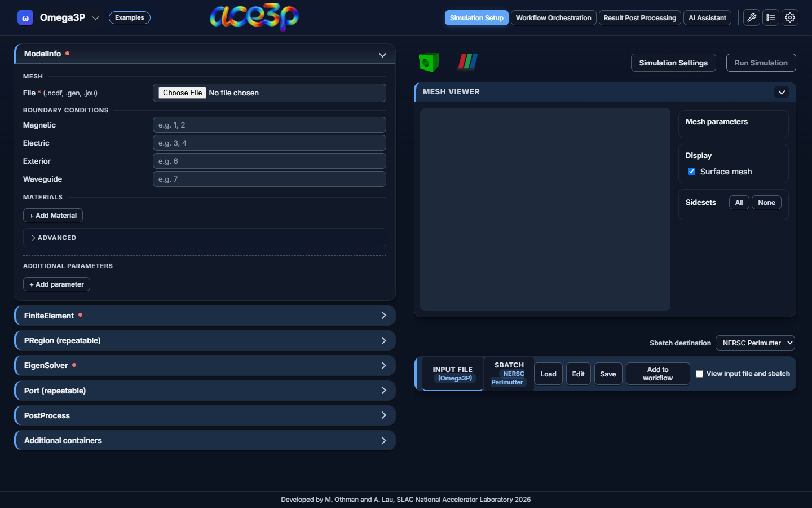Select the SBATCH NERSC Perlmutter toggle

click(509, 374)
